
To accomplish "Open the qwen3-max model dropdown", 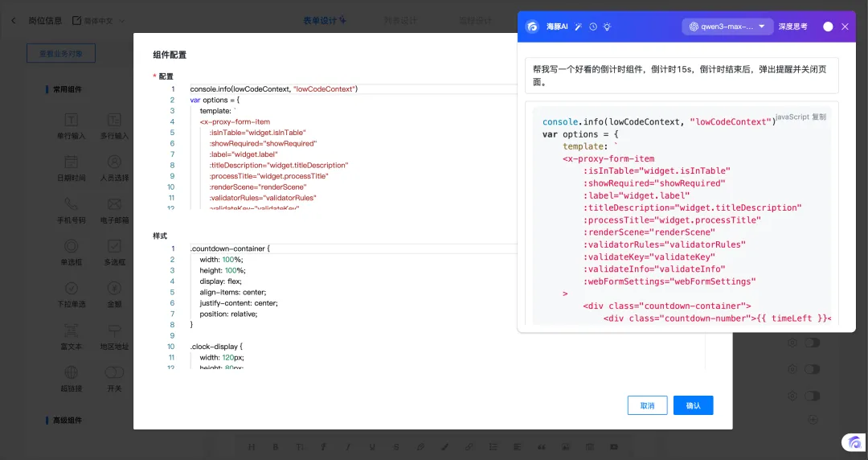I will point(727,27).
